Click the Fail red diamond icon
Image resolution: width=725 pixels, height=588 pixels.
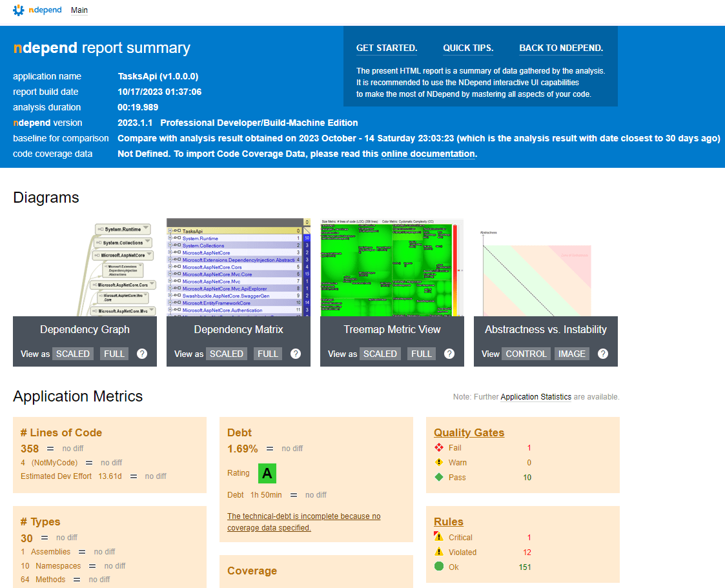pyautogui.click(x=439, y=447)
